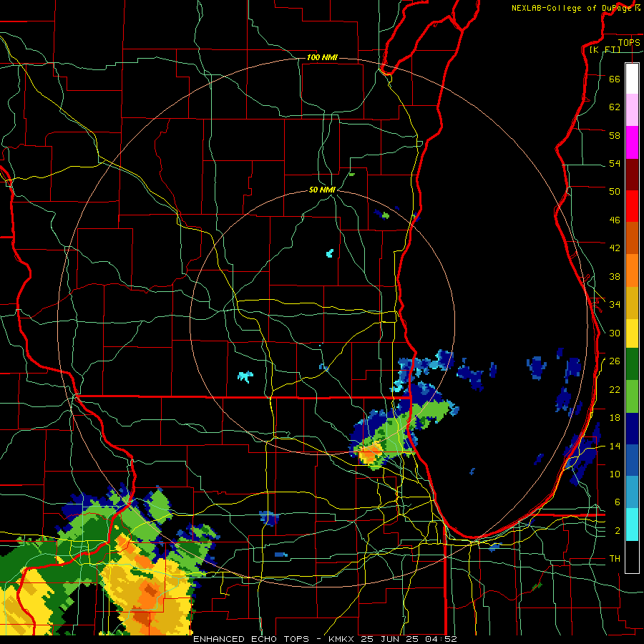The height and width of the screenshot is (644, 644).
Task: Click the legend value 58
Action: [615, 135]
